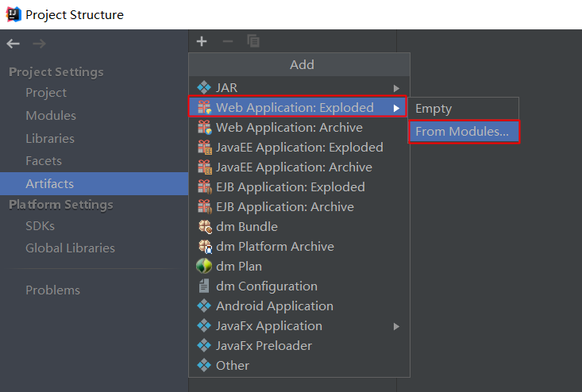Select JavaEE Application: Exploded menu entry
Viewport: 582px width, 392px height.
(x=299, y=148)
